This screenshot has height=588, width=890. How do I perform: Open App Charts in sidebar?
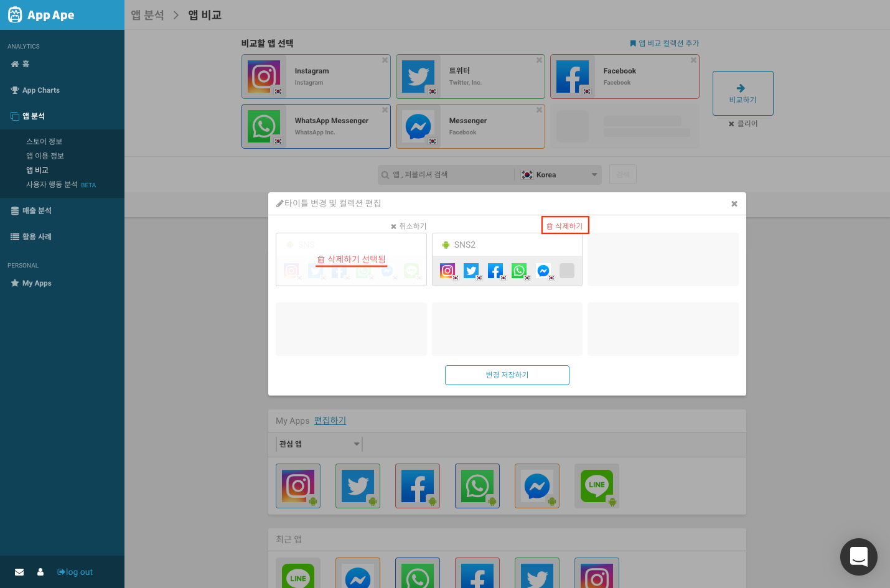[35, 90]
